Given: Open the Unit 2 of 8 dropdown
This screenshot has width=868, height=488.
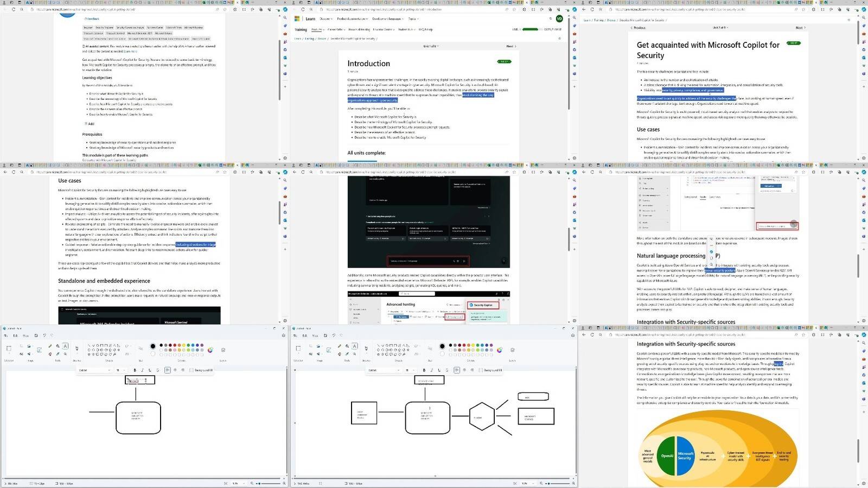Looking at the screenshot, I should [720, 28].
